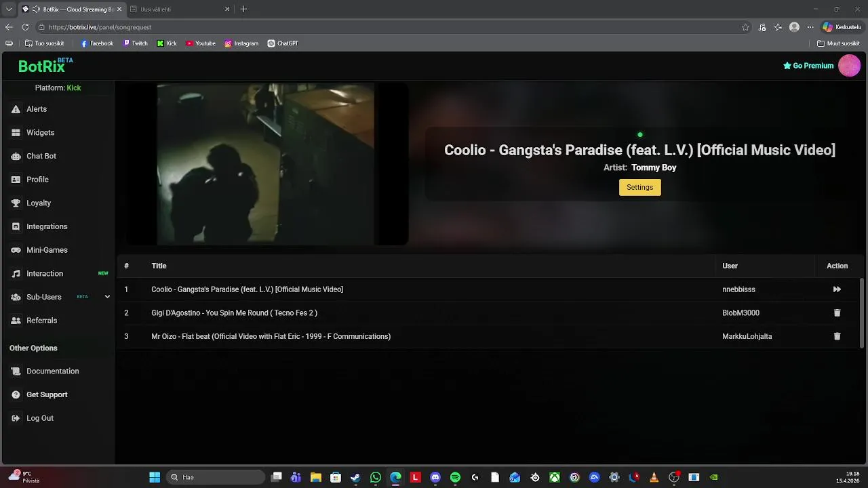868x488 pixels.
Task: Open the tab search dropdown
Action: coord(8,9)
